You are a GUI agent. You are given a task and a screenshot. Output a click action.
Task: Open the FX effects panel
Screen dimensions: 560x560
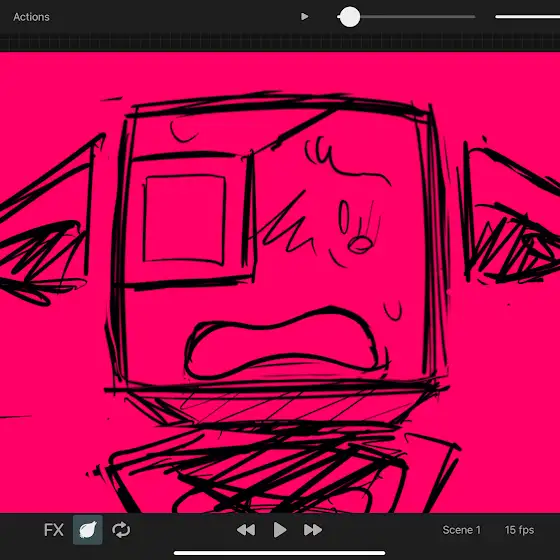click(54, 530)
